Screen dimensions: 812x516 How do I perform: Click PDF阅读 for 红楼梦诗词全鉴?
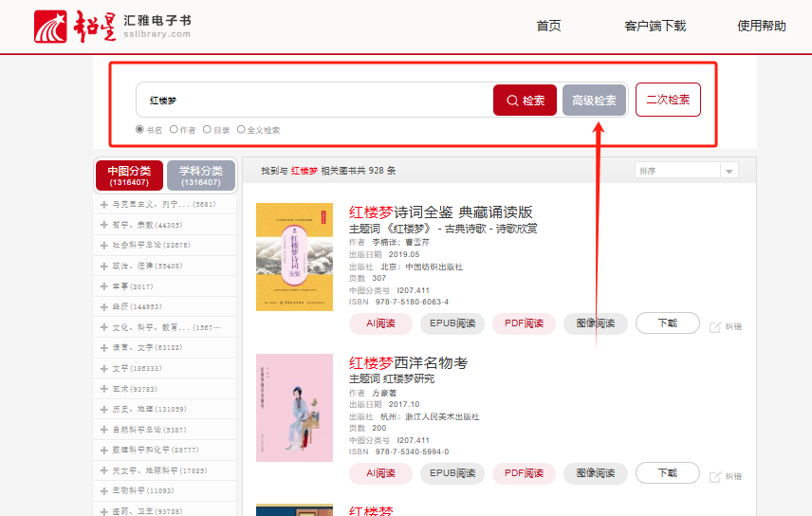click(x=524, y=323)
